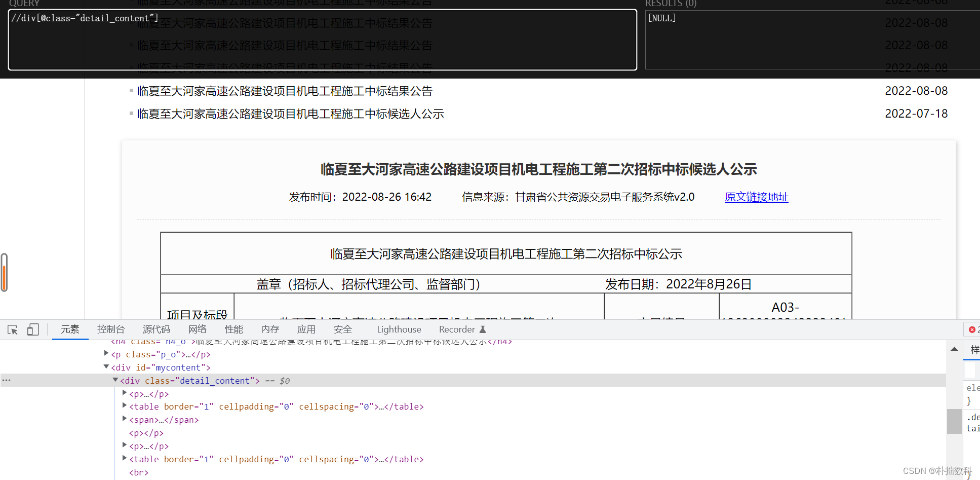Expand the first p node under detail_content
Screen dimensions: 980x480
click(x=125, y=393)
